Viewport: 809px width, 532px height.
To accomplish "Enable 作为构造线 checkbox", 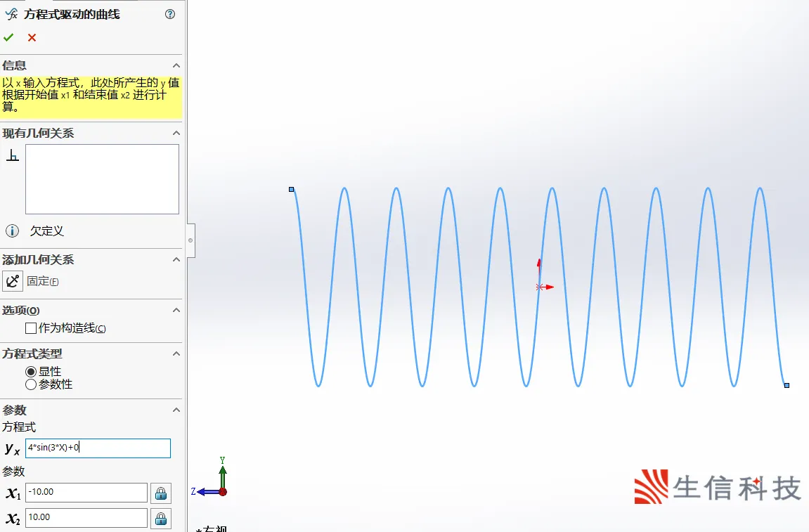I will tap(31, 328).
